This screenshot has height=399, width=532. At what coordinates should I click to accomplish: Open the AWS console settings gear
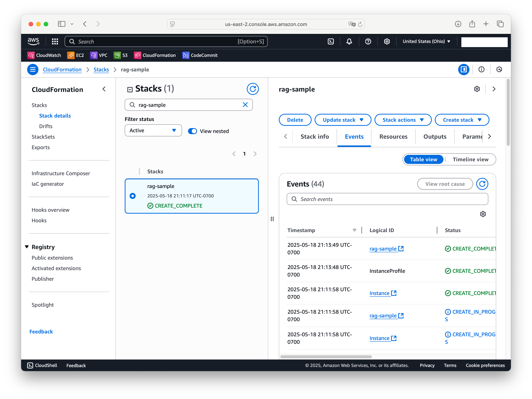387,41
